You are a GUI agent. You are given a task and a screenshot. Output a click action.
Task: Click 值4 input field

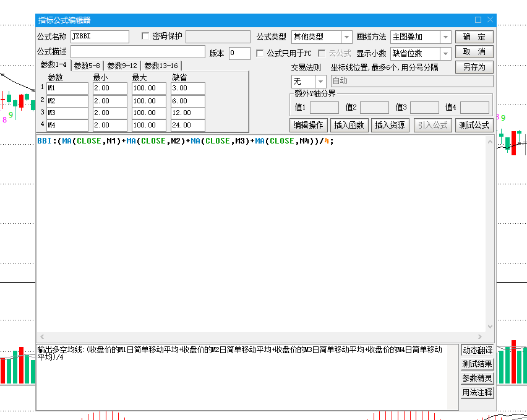coord(474,108)
